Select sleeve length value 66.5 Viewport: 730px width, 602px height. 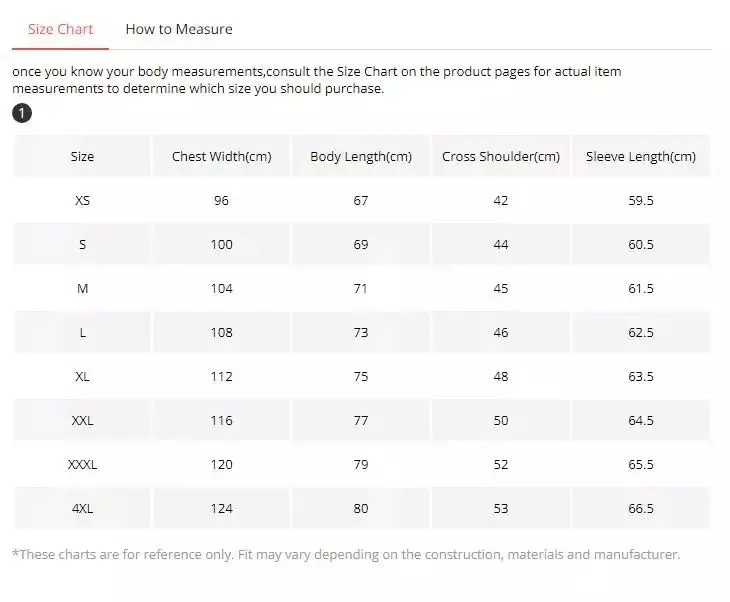[x=641, y=508]
